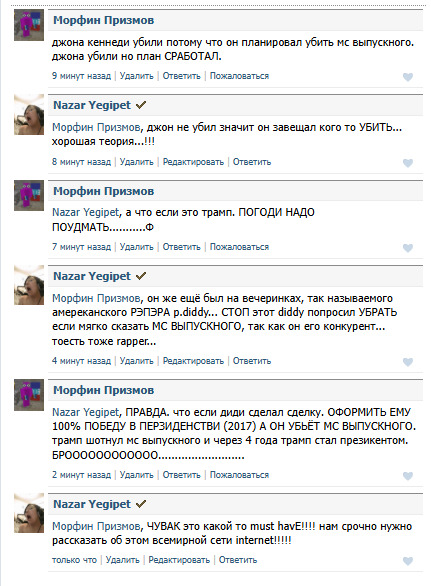
Task: Open the '9 минут назад' timestamp link
Action: click(81, 76)
